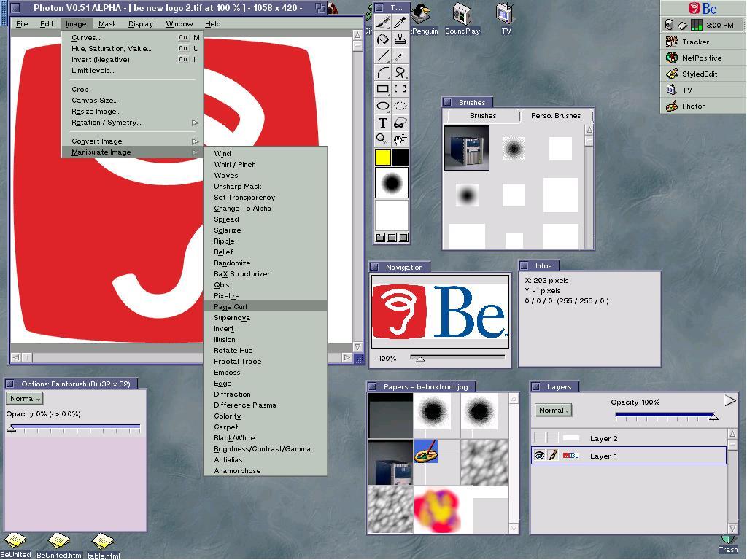Open the TV desktop icon
747x560 pixels.
[505, 19]
